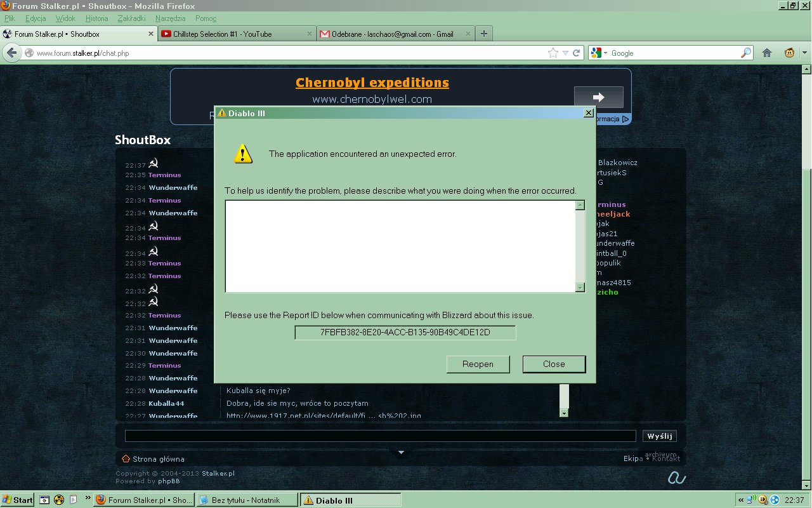Click the home icon beside Strona główna
The width and height of the screenshot is (812, 508).
(x=126, y=459)
